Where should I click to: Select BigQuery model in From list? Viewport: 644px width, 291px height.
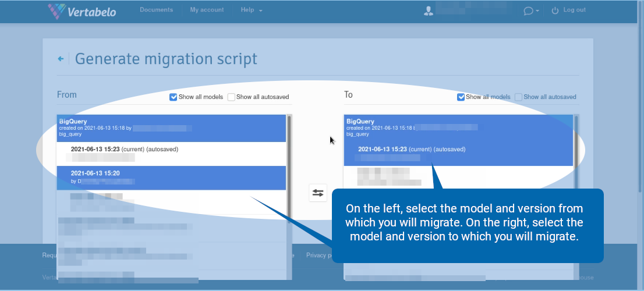pyautogui.click(x=171, y=128)
